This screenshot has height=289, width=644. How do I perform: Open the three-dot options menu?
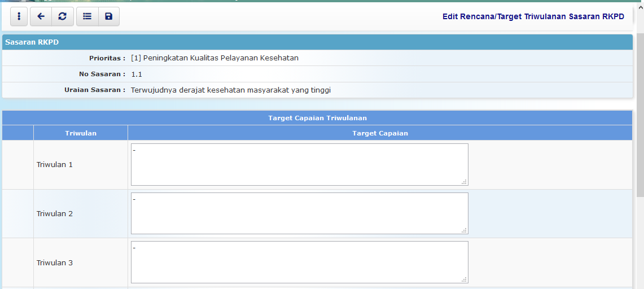point(19,16)
